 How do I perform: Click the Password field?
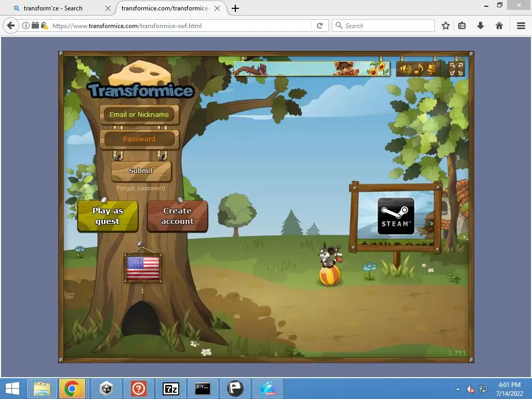click(139, 139)
